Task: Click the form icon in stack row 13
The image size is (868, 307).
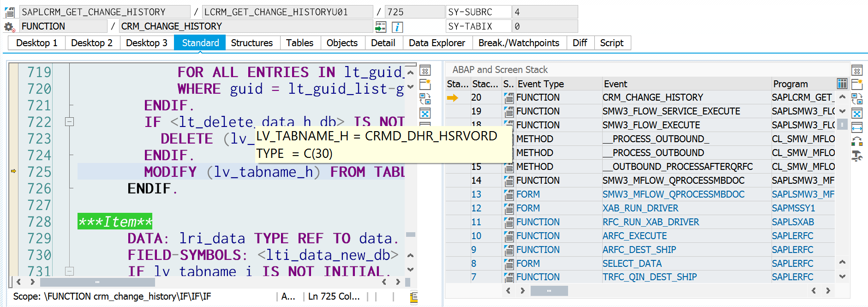Action: pyautogui.click(x=509, y=194)
